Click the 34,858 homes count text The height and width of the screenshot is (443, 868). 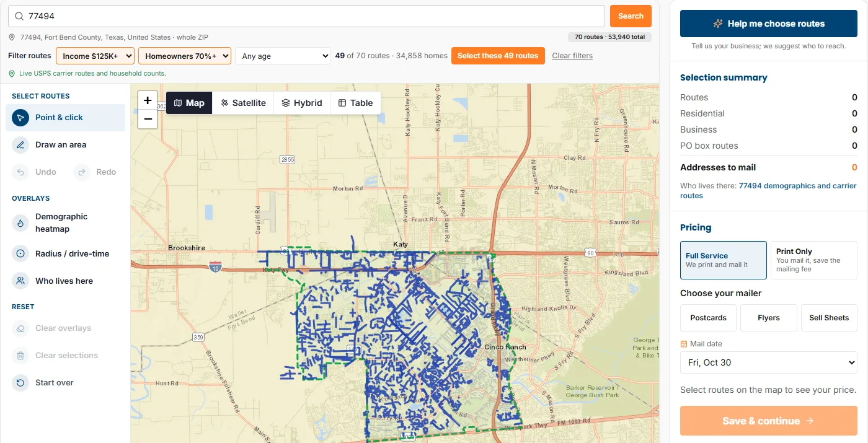click(422, 56)
